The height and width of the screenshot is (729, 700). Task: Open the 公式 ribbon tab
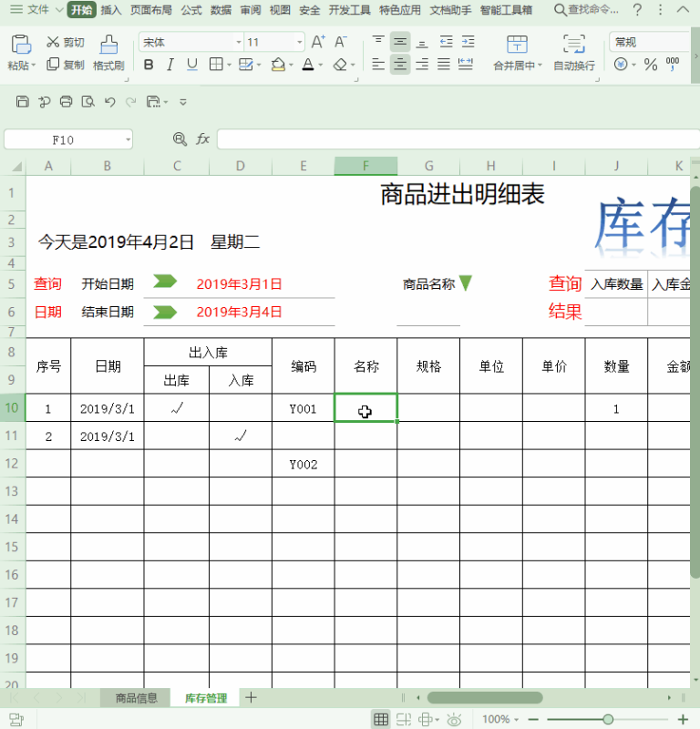coord(191,10)
